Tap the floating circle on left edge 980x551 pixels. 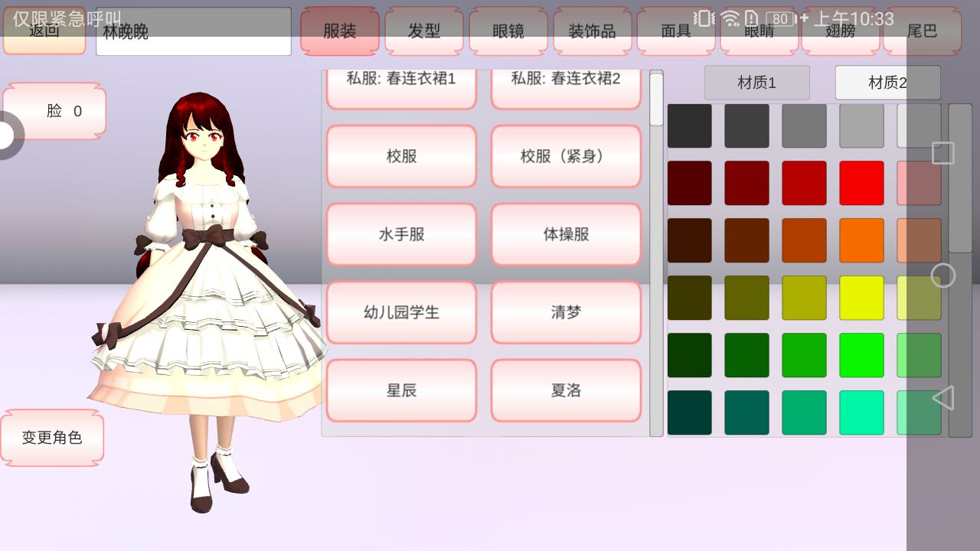pyautogui.click(x=8, y=136)
